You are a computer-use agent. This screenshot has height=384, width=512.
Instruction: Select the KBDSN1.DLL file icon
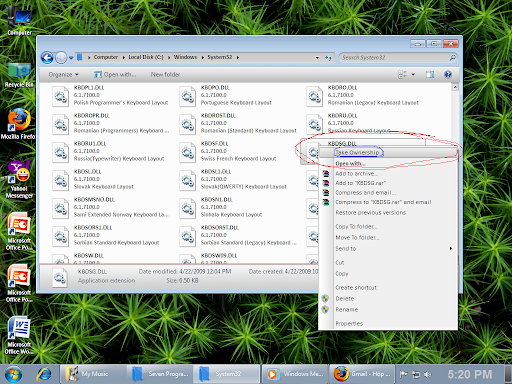point(187,208)
